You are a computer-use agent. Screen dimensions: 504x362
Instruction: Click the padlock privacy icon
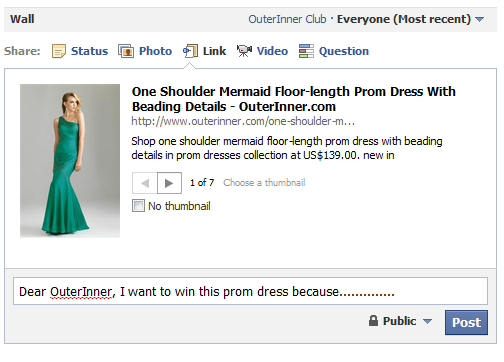coord(373,321)
